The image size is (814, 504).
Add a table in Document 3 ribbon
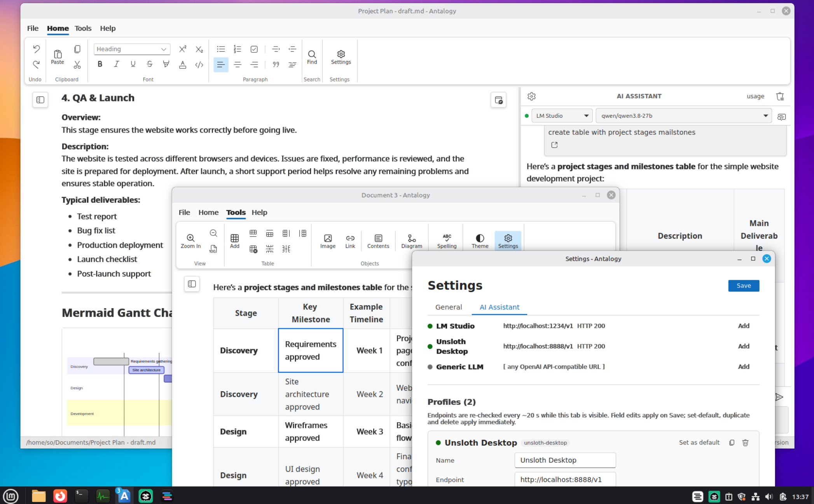click(234, 241)
